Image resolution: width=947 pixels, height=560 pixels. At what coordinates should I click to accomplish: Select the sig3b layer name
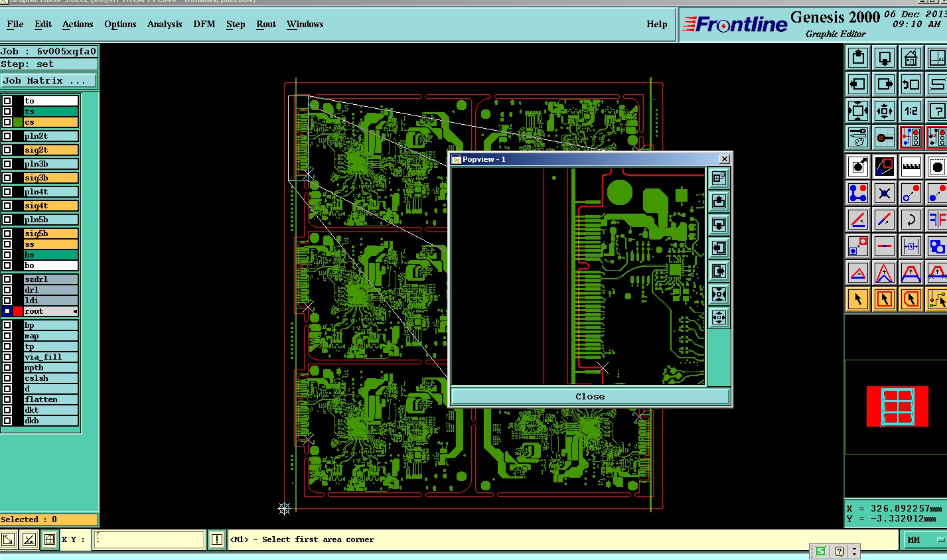coord(51,178)
